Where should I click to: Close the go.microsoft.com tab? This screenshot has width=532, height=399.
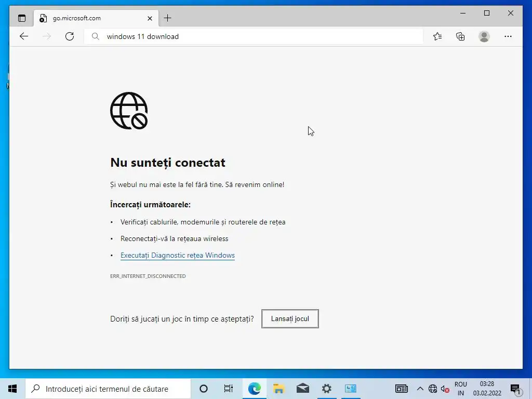coord(150,18)
